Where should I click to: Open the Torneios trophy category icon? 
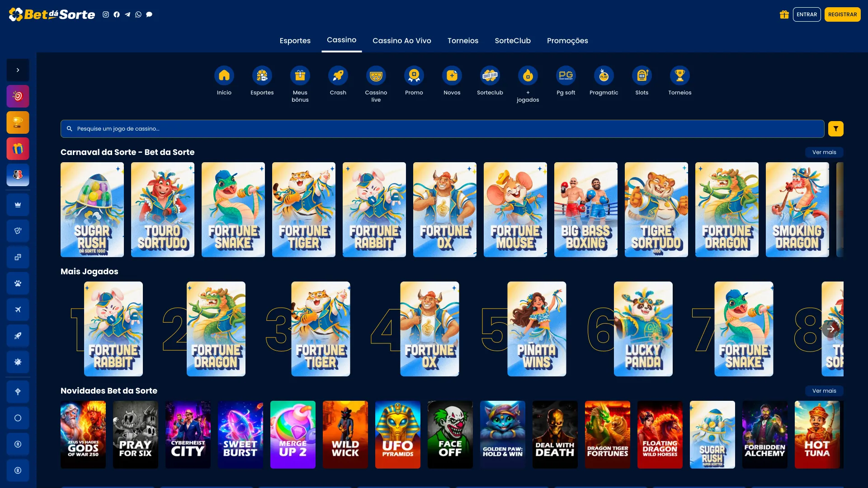pyautogui.click(x=680, y=75)
